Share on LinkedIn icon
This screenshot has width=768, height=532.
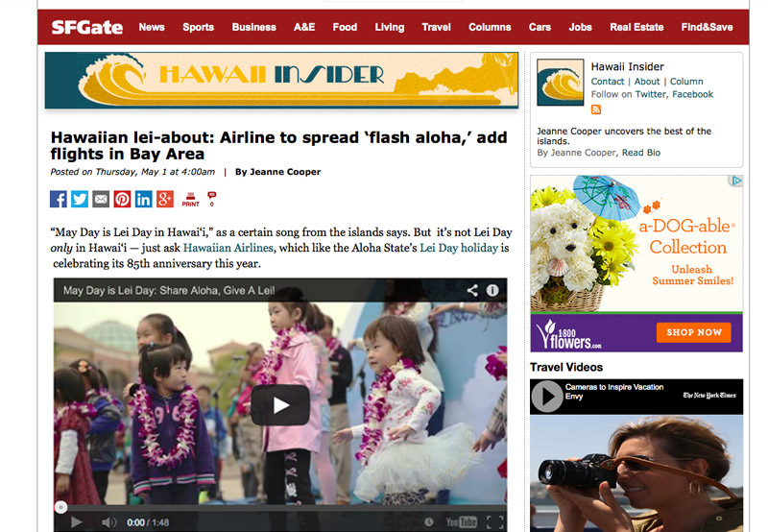tap(143, 199)
